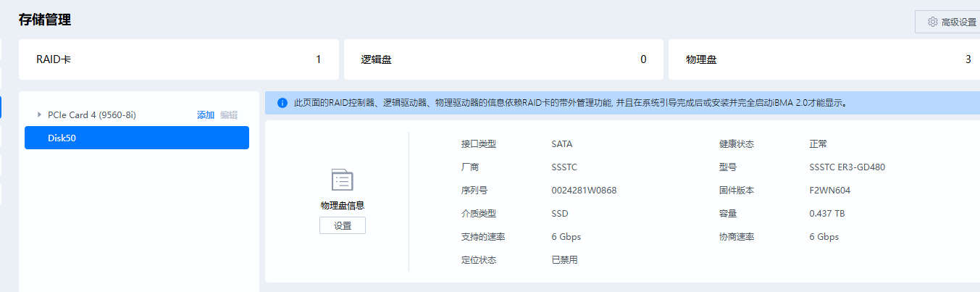This screenshot has height=292, width=980.
Task: Click the greyed 编辑 link
Action: 229,114
